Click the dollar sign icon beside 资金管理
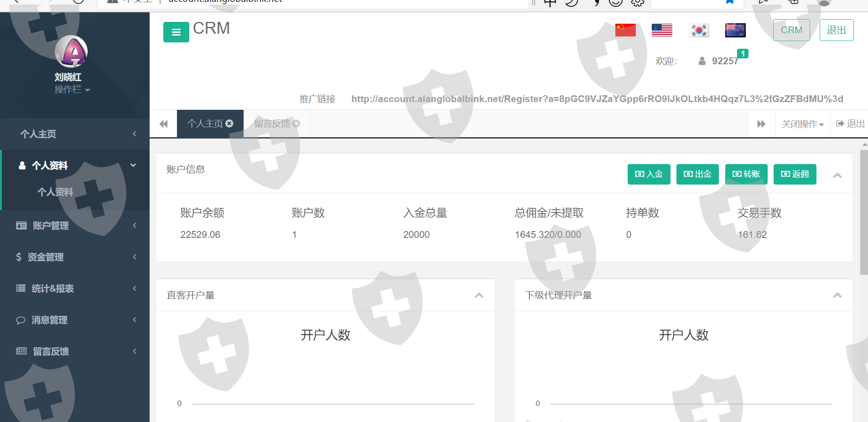This screenshot has height=422, width=868. (x=19, y=257)
